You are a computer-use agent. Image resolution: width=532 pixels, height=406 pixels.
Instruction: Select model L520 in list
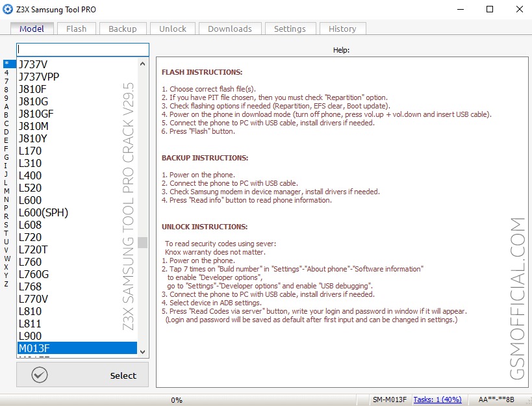click(77, 188)
